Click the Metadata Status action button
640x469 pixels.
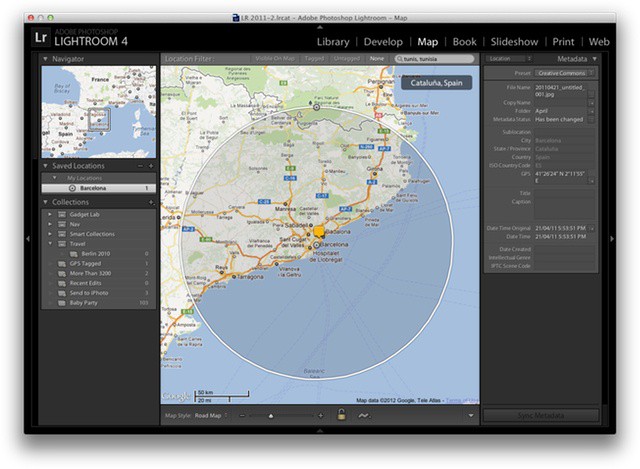click(591, 119)
